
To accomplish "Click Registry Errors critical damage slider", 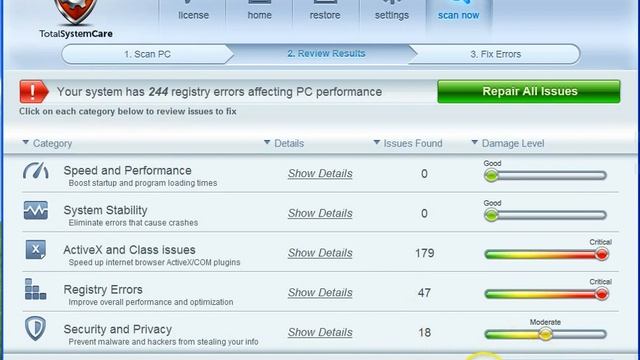I will point(546,294).
